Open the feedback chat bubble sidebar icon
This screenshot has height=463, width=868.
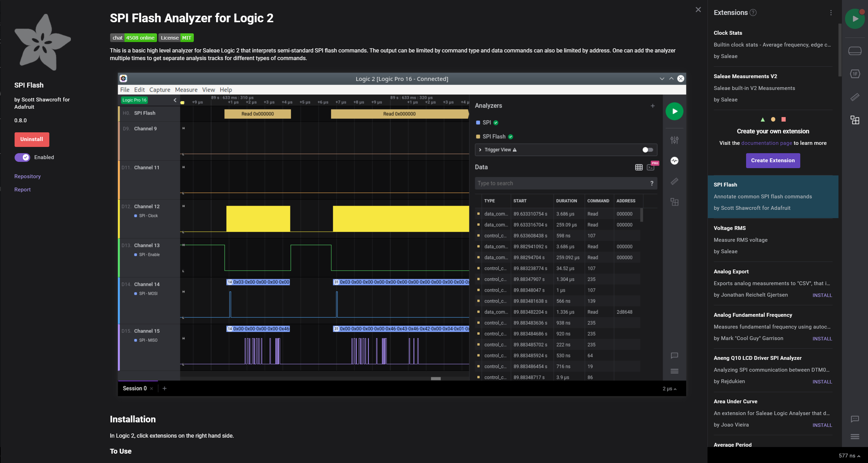click(855, 419)
